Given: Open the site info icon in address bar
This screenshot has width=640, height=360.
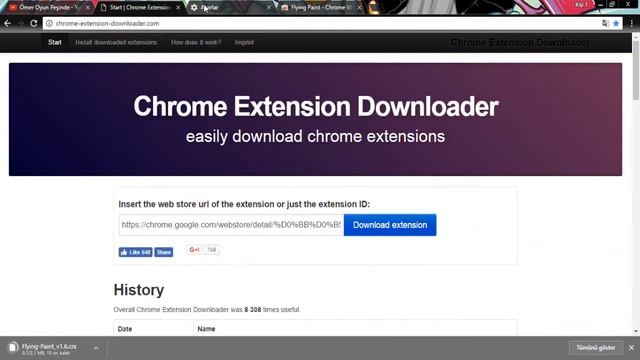Looking at the screenshot, I should point(49,24).
